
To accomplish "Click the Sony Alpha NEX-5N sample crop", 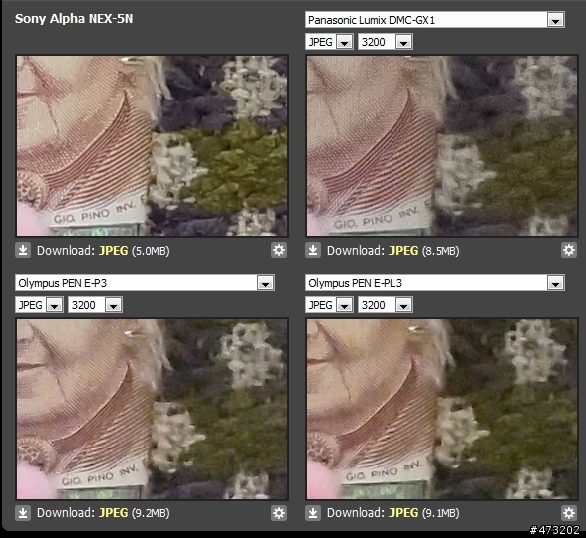I will click(152, 146).
